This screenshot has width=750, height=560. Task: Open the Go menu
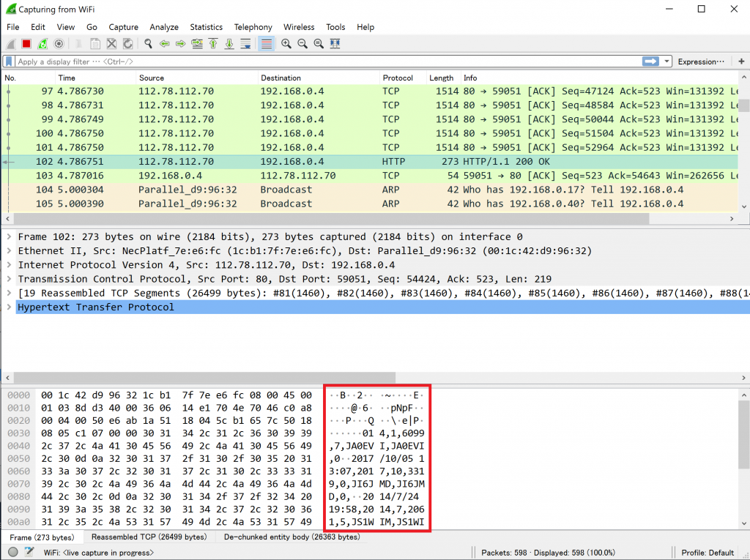tap(92, 27)
